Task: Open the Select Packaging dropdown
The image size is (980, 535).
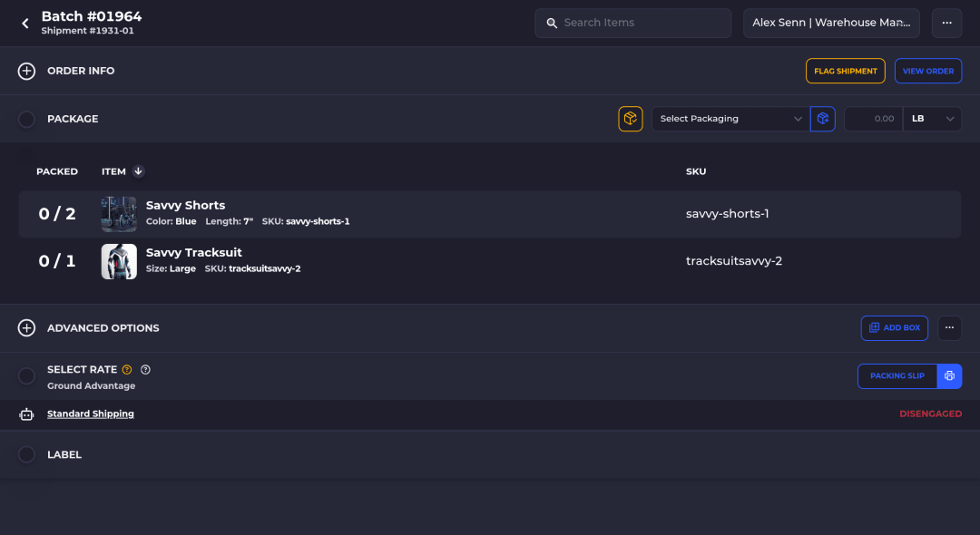Action: pos(730,119)
